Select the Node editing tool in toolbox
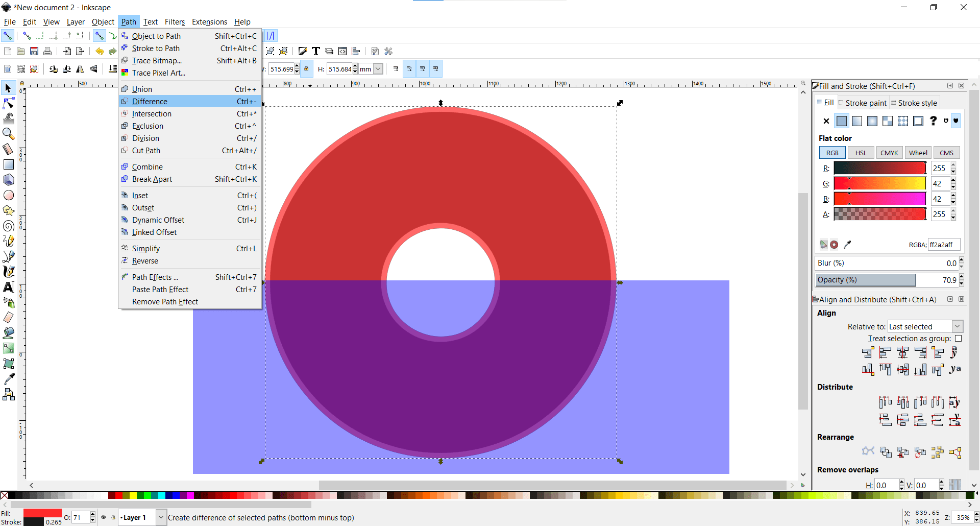 9,103
